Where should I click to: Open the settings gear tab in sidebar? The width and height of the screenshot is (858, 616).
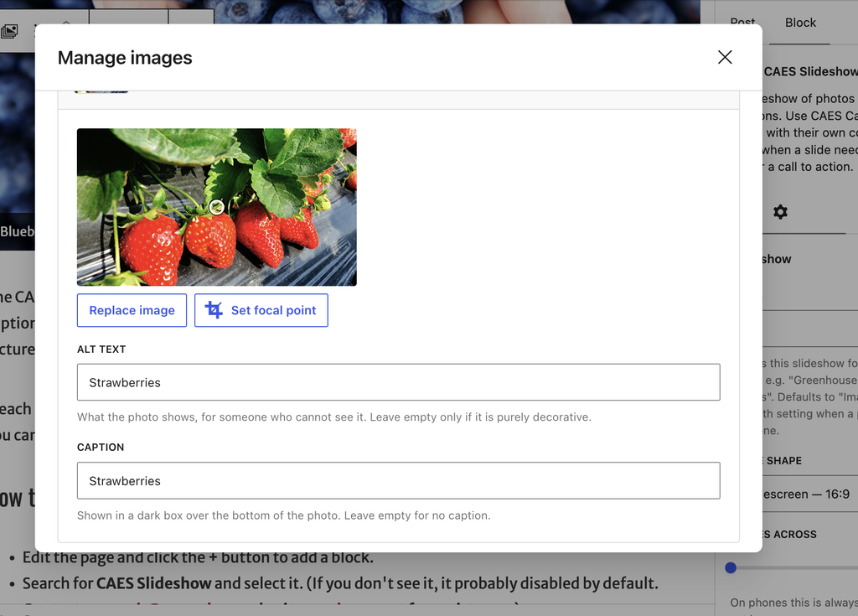[x=780, y=212]
